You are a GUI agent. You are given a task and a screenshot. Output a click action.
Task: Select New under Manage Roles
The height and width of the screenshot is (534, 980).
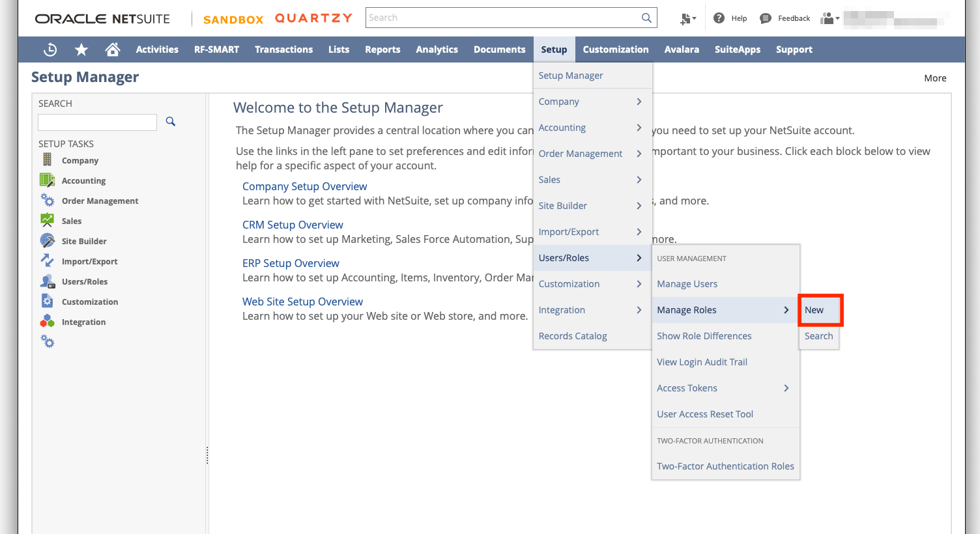(x=820, y=310)
